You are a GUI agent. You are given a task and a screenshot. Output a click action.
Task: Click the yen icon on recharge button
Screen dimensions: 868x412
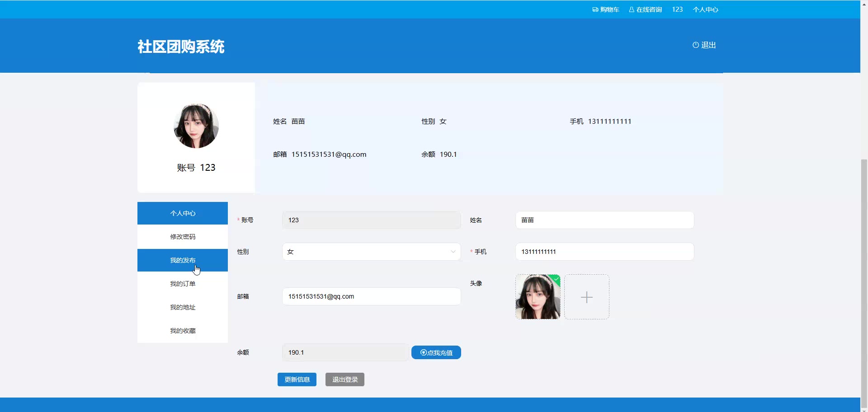(423, 352)
